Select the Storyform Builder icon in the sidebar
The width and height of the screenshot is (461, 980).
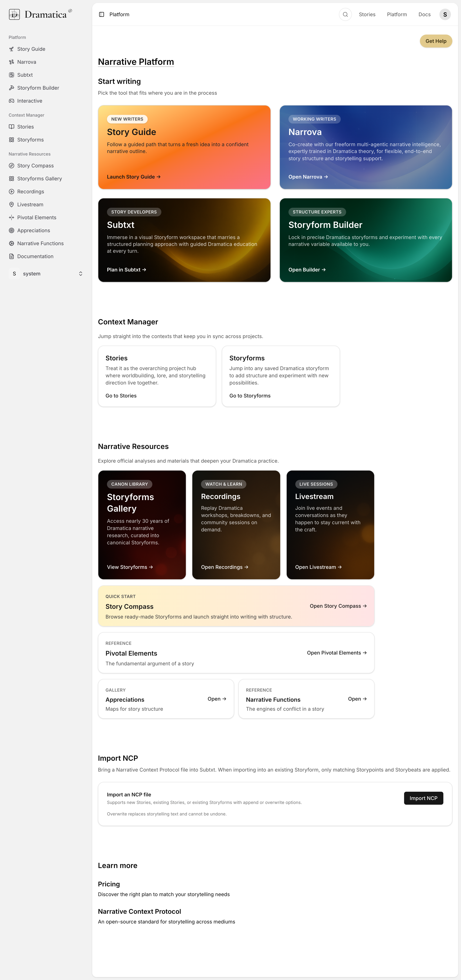coord(11,87)
